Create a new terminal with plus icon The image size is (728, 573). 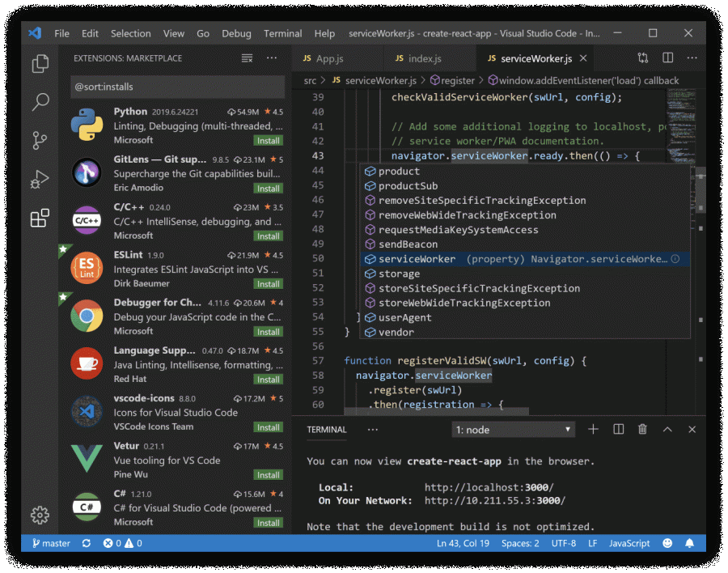(x=593, y=430)
